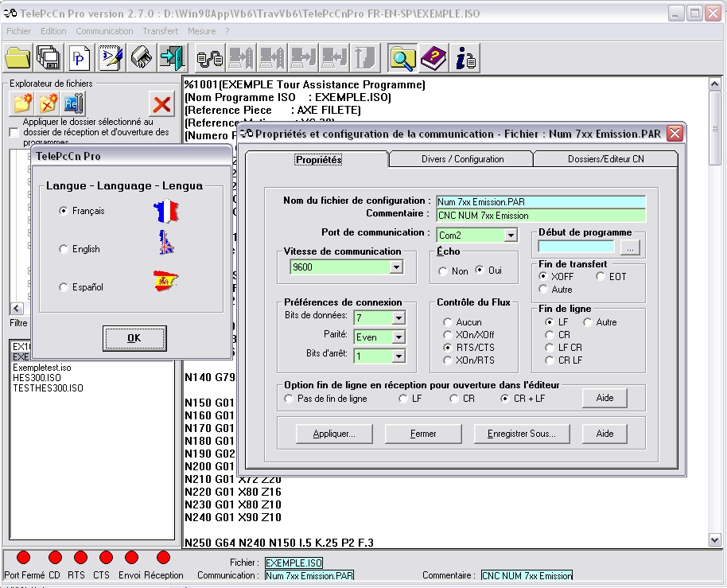Select English language radio button
This screenshot has height=588, width=727.
point(64,249)
